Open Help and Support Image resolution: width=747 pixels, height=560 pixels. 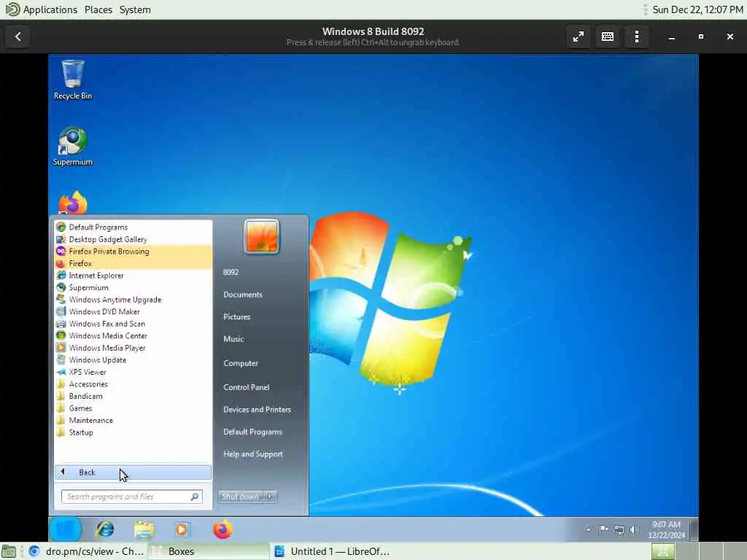click(253, 454)
